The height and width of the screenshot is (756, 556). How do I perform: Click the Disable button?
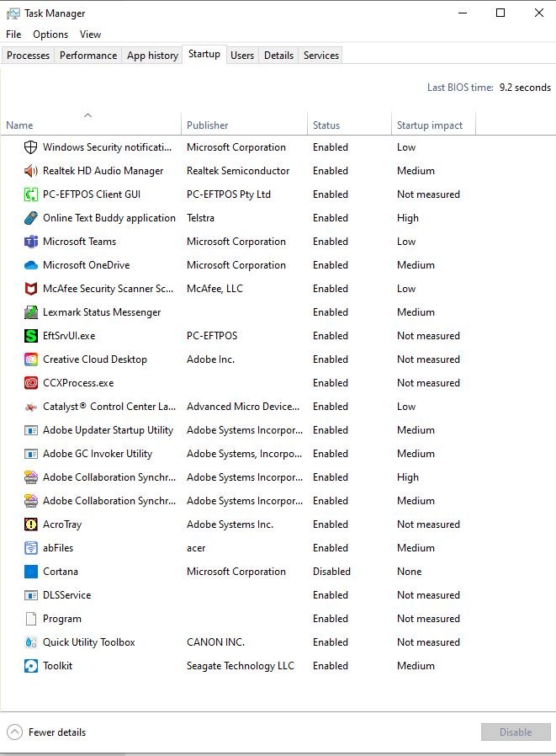click(x=516, y=732)
